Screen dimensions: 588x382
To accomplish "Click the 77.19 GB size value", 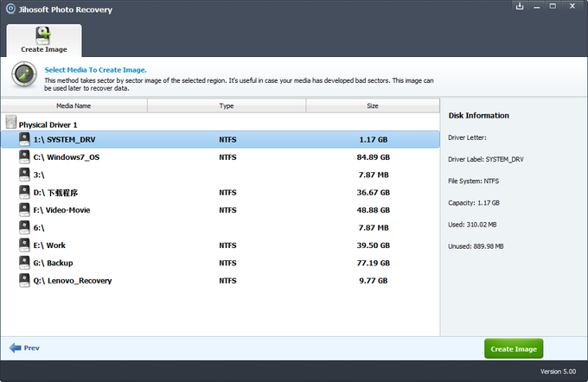I will pos(374,263).
